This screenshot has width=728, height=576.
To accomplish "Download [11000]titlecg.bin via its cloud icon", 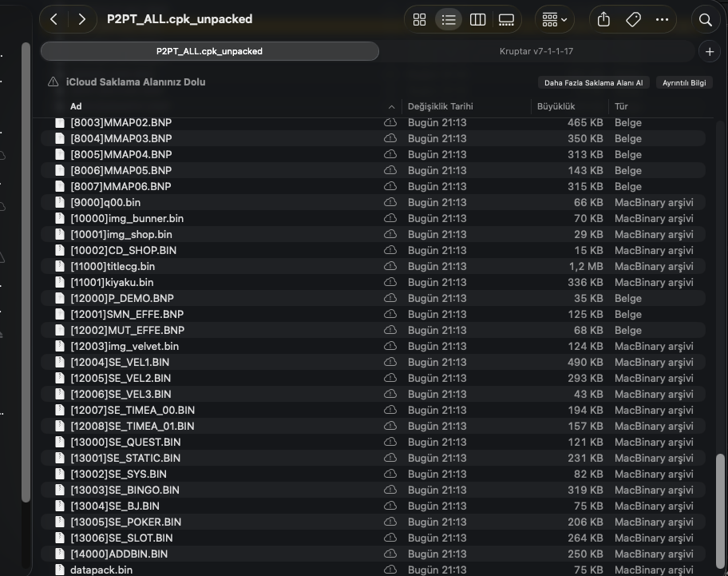I will [x=390, y=266].
